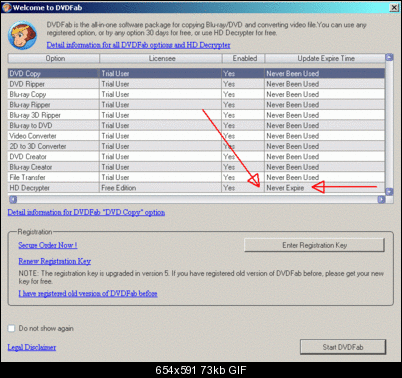Open detail information for DVD Copy option link
402x378 pixels.
pyautogui.click(x=86, y=212)
